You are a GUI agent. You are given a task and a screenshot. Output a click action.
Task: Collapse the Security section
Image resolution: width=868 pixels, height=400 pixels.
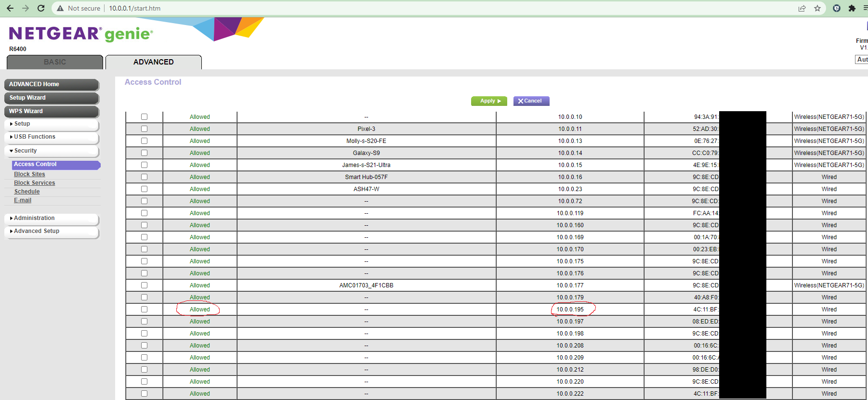point(52,151)
